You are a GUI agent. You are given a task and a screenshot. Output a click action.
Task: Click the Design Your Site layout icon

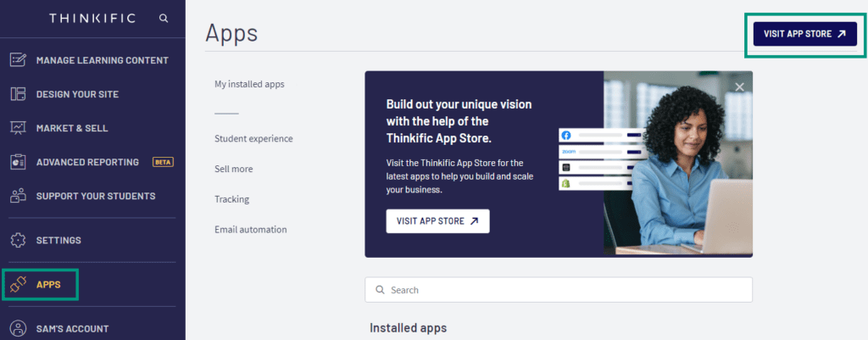pyautogui.click(x=19, y=94)
